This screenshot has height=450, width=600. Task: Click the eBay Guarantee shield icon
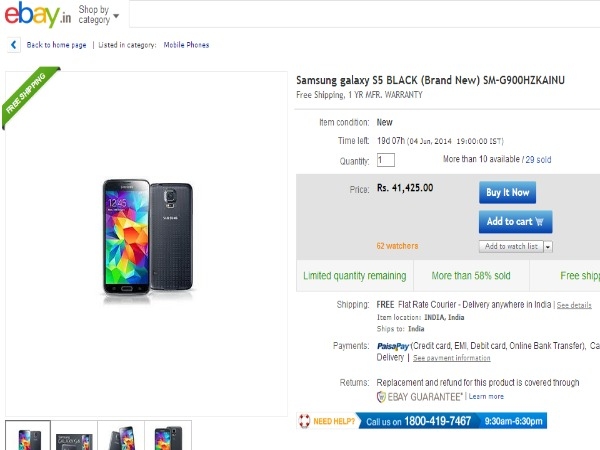[x=381, y=397]
